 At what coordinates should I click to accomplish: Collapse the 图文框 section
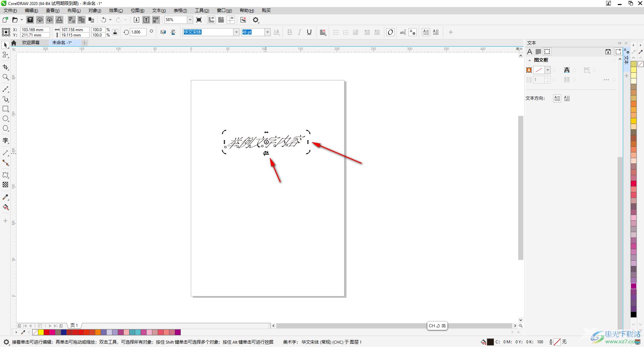tap(529, 60)
